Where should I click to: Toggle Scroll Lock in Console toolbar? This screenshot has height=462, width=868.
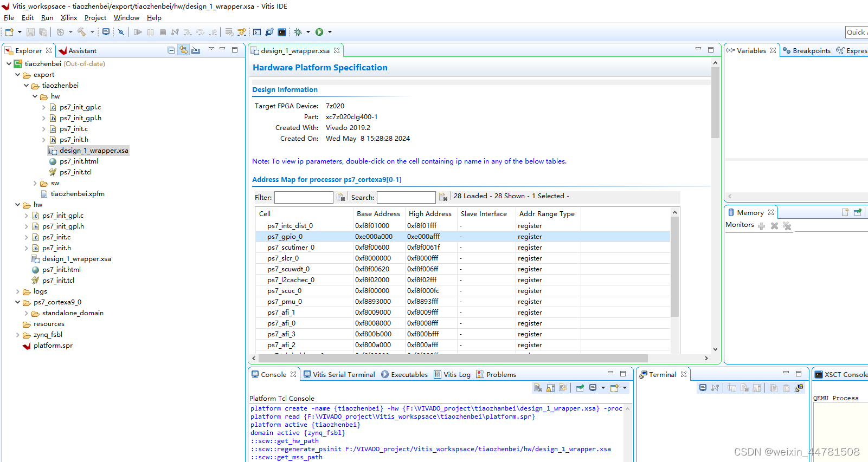coord(550,388)
